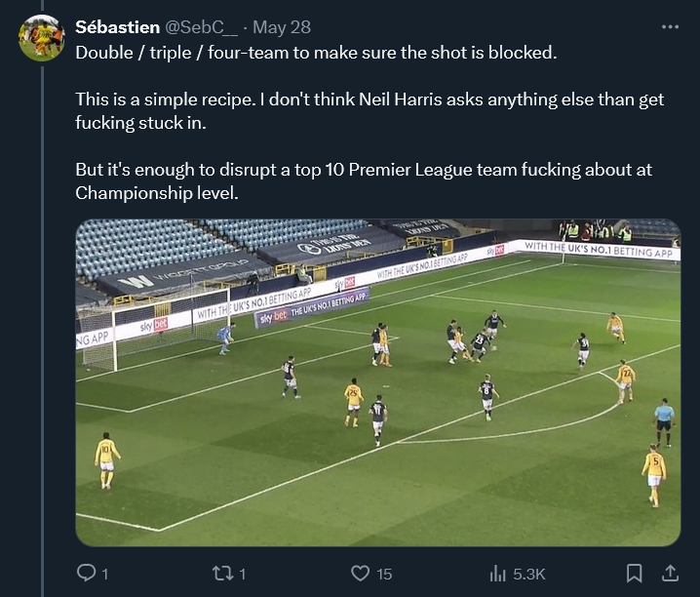Screen dimensions: 700x597
Task: Click the reply count of 1
Action: (103, 574)
